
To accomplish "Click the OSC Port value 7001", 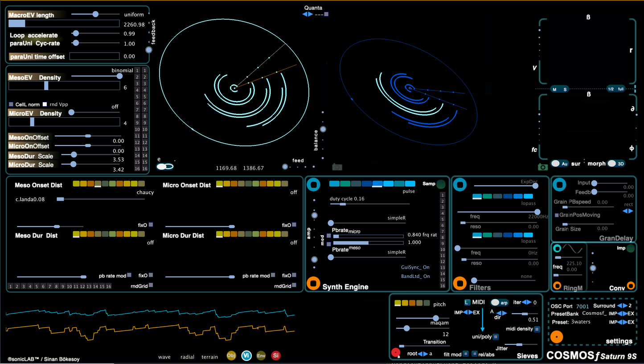I will tap(582, 306).
